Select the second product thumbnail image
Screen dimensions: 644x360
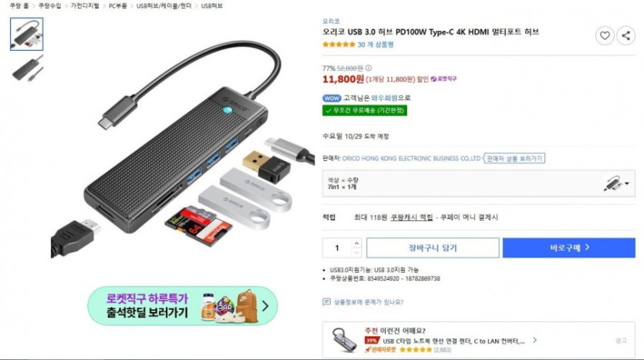click(27, 69)
